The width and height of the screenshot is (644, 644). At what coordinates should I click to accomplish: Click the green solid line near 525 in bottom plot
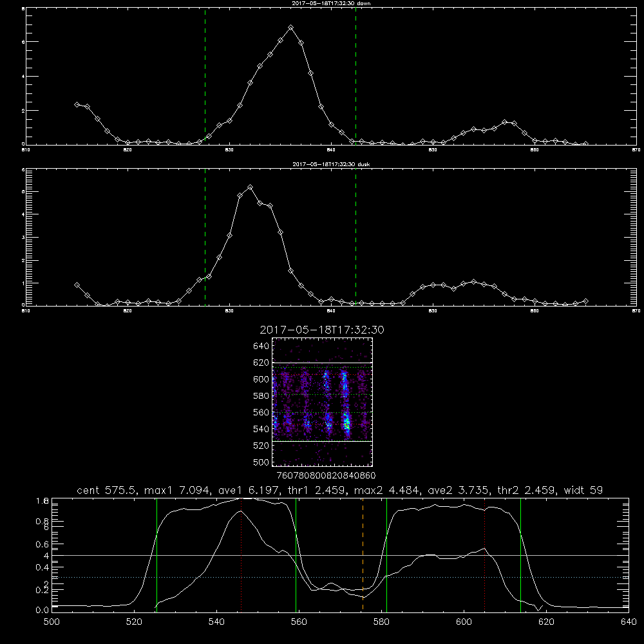pos(156,554)
